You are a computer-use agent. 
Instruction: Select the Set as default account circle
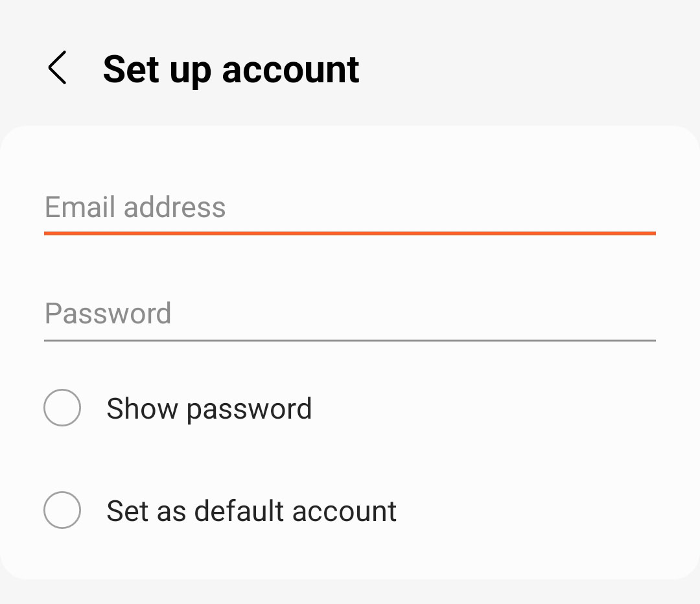click(x=62, y=510)
